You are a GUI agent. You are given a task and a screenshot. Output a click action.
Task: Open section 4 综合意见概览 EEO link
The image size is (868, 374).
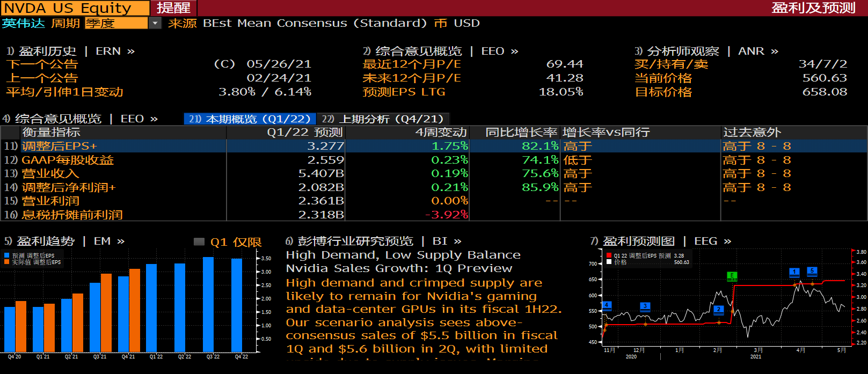coord(80,119)
